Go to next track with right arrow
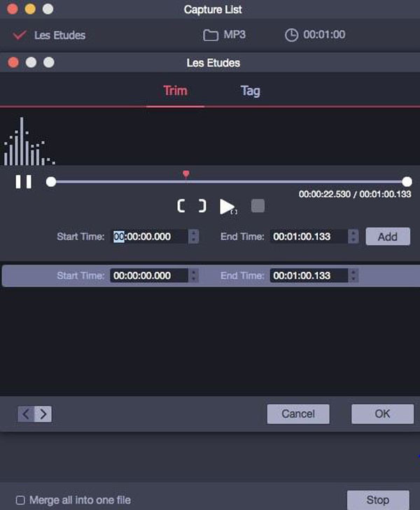This screenshot has width=420, height=510. (43, 414)
